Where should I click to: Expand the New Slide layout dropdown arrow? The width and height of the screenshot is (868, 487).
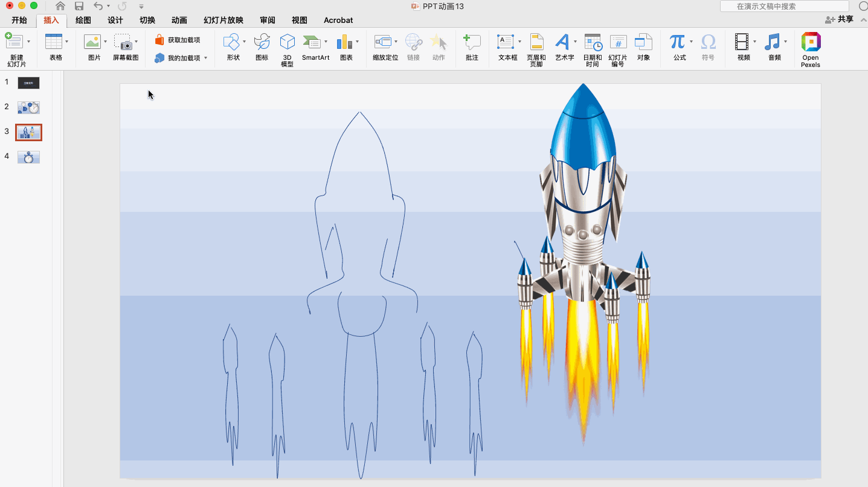(28, 42)
